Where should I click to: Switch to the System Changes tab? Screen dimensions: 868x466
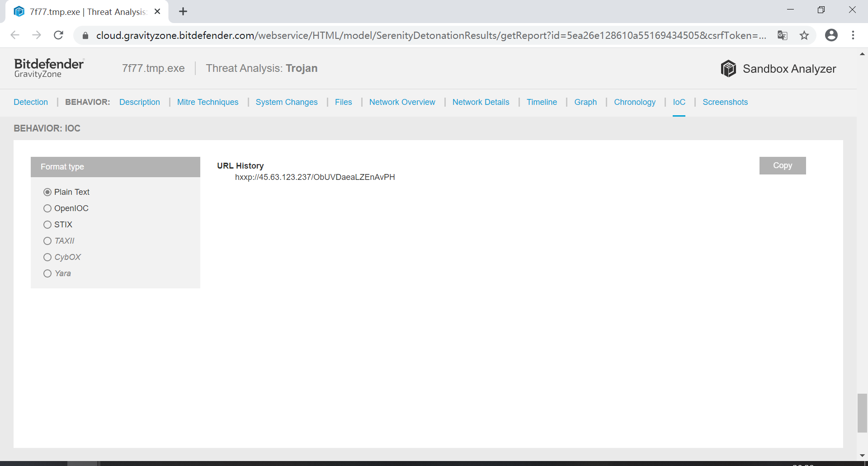point(287,102)
